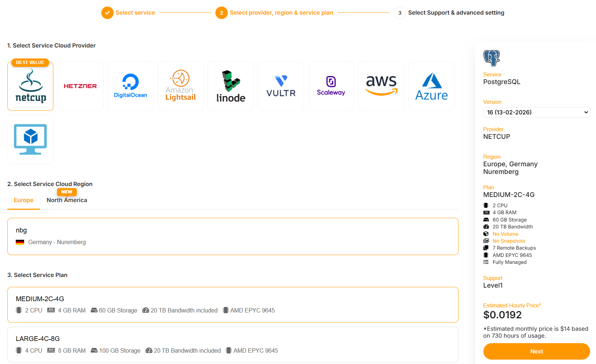Click the bandwidth gauge icon in MEDIUM-2C-4G plan
Viewport: 596px width, 364px height.
click(146, 310)
